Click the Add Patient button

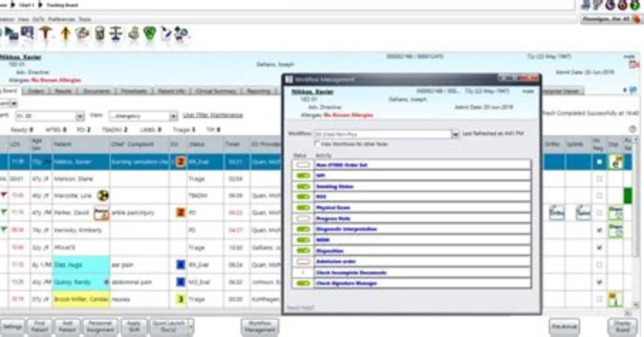coord(67,327)
